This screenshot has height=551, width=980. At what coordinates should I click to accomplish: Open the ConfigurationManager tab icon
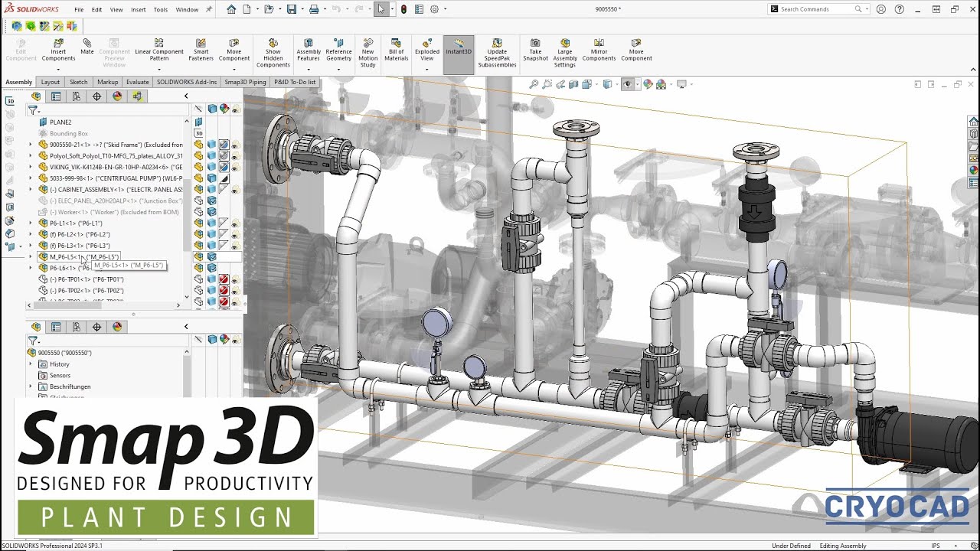pyautogui.click(x=77, y=96)
